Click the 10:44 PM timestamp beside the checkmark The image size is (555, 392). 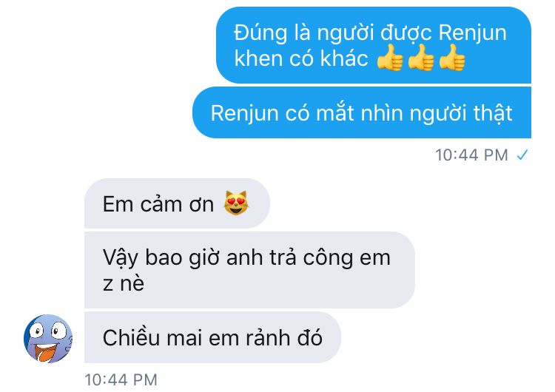coord(471,155)
